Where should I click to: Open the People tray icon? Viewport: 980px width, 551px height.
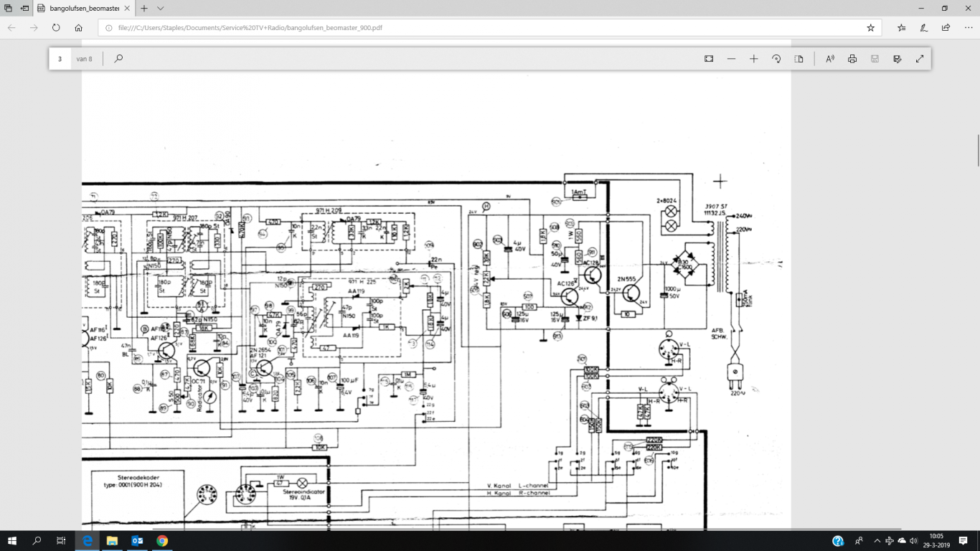click(859, 541)
